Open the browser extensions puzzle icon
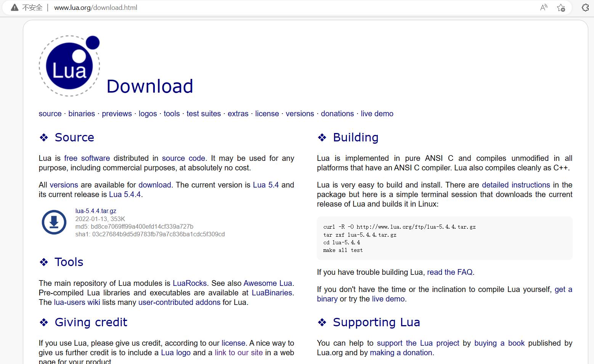Viewport: 594px width, 364px height. click(x=585, y=8)
